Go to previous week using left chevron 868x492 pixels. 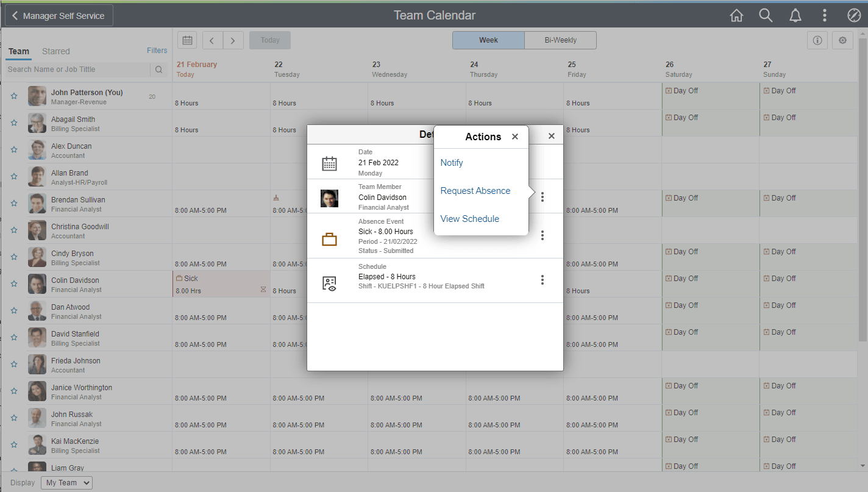[212, 40]
